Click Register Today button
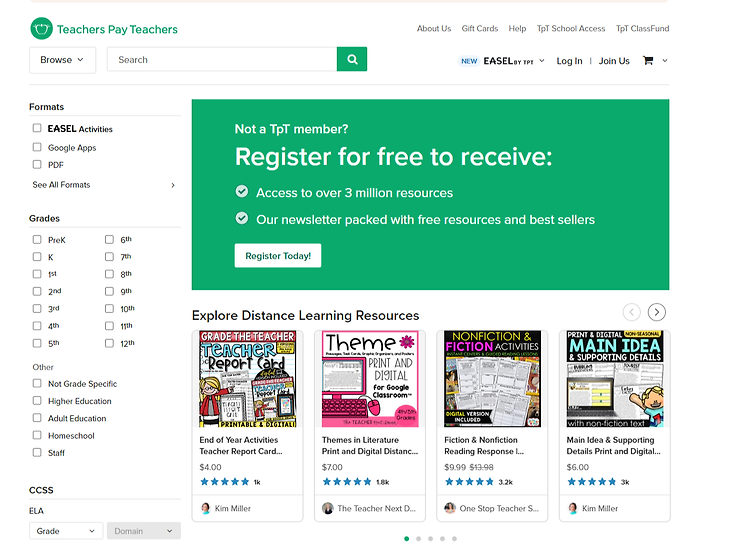750x545 pixels. pos(278,256)
